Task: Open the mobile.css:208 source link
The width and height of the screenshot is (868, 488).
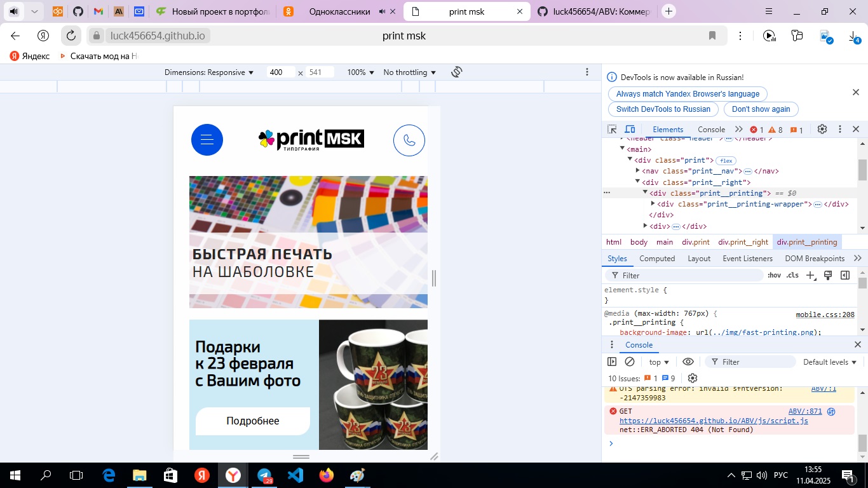Action: 825,315
